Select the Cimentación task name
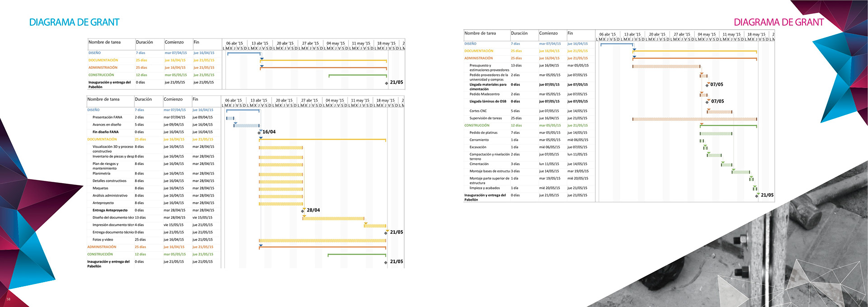The image size is (868, 307). coord(479,164)
